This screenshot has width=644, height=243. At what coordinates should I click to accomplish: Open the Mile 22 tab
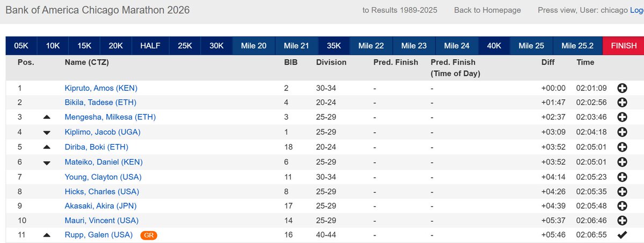pos(371,46)
